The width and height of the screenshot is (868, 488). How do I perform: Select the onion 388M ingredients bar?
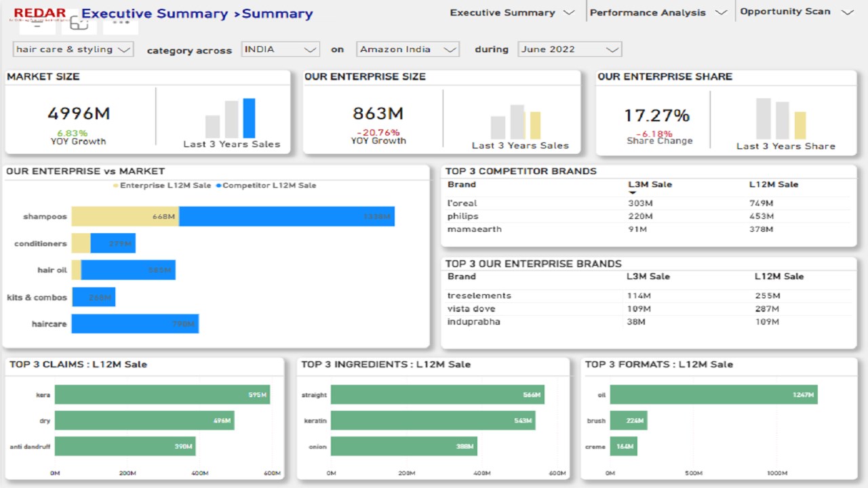[404, 447]
